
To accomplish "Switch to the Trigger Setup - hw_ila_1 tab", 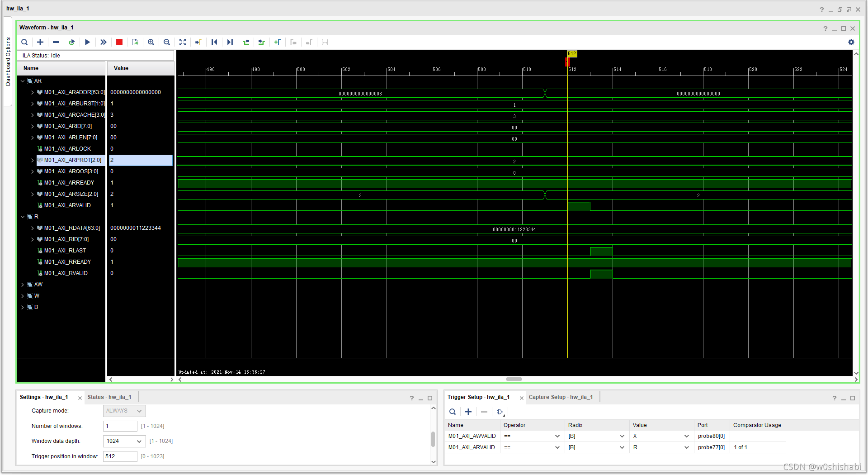I will (478, 397).
